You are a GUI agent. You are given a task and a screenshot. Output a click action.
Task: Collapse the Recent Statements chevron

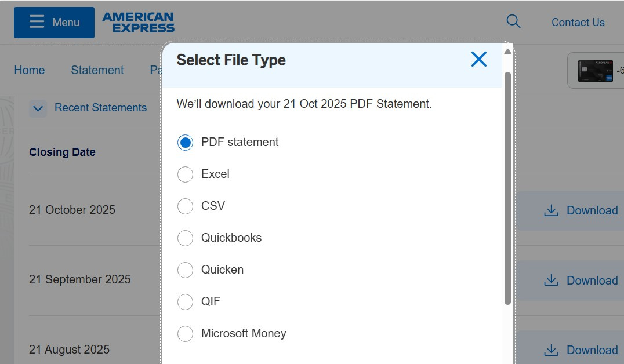coord(38,108)
